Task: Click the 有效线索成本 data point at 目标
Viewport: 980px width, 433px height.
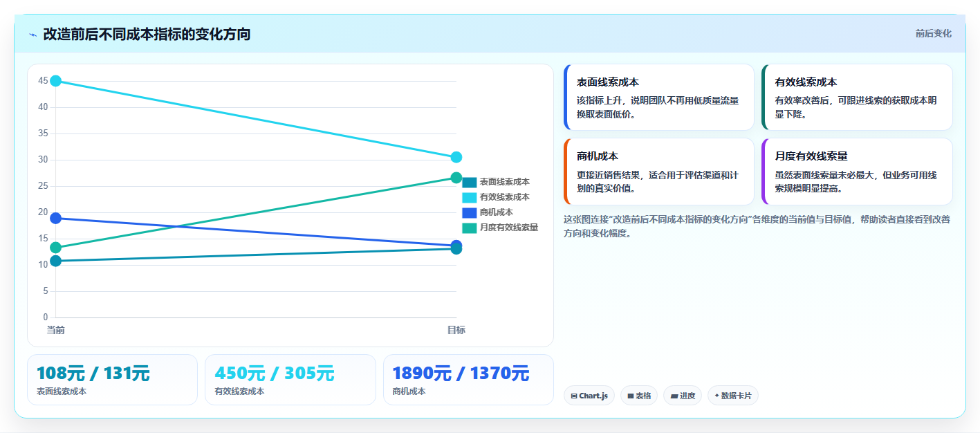Action: tap(456, 157)
